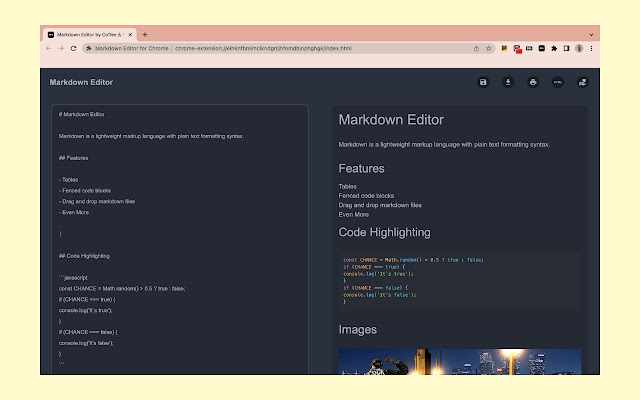Open extension with red badge
This screenshot has width=640, height=400.
pyautogui.click(x=517, y=49)
